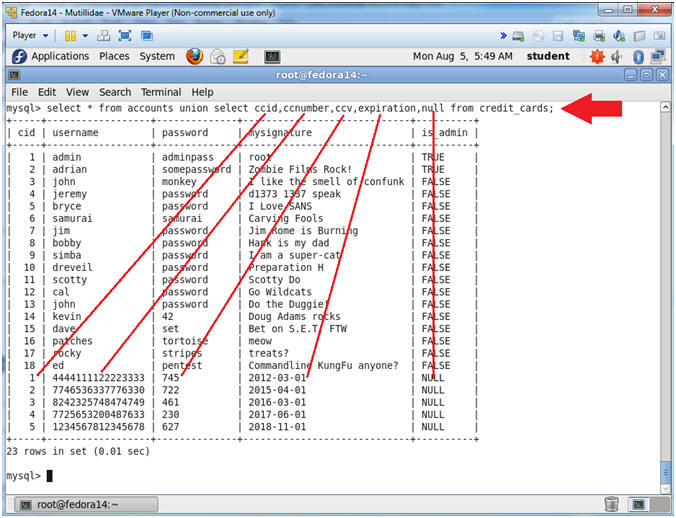The height and width of the screenshot is (518, 676).
Task: Launch the mail client icon in the panel
Action: pos(218,56)
